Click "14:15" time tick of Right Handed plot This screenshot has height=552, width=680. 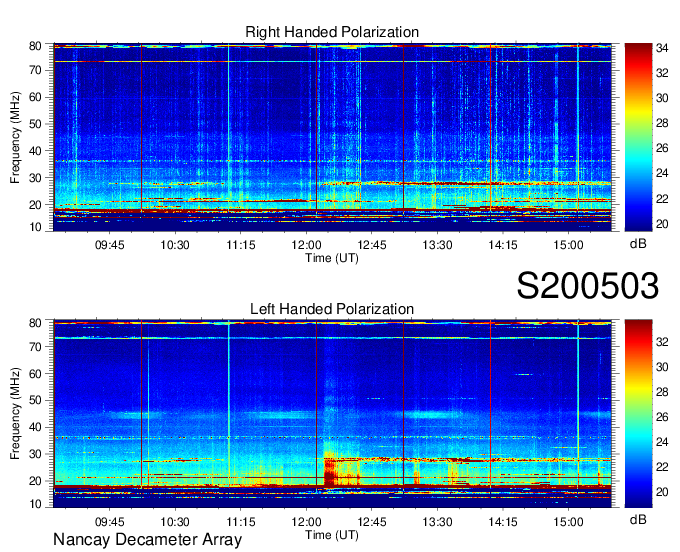(x=503, y=245)
